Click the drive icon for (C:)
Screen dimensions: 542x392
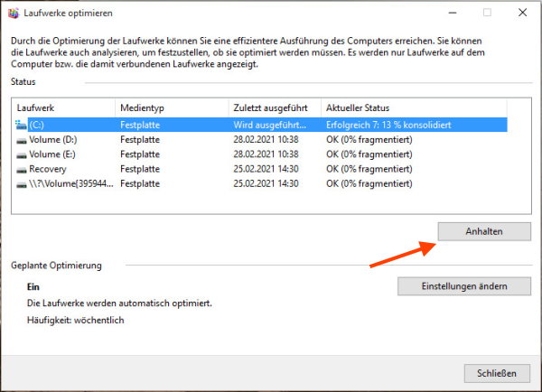pyautogui.click(x=22, y=126)
